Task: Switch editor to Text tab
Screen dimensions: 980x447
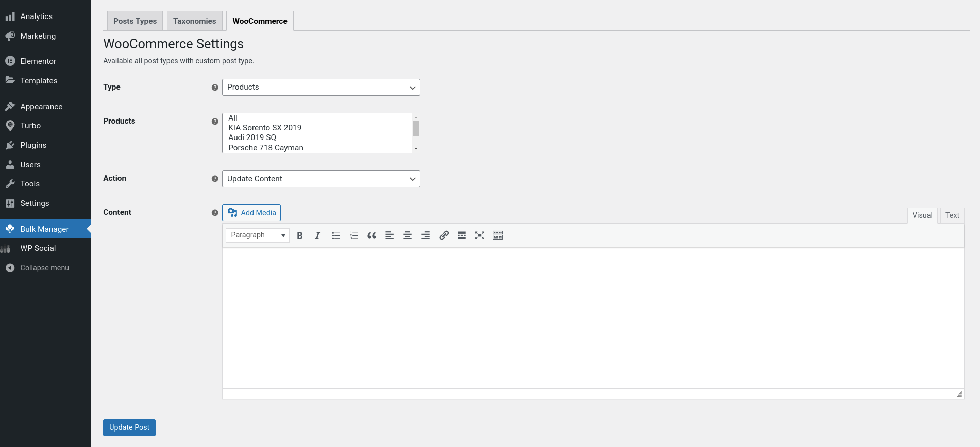Action: point(952,215)
